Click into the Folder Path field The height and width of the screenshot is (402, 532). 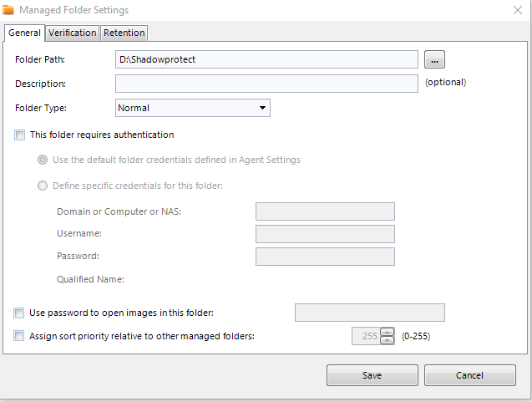click(266, 59)
